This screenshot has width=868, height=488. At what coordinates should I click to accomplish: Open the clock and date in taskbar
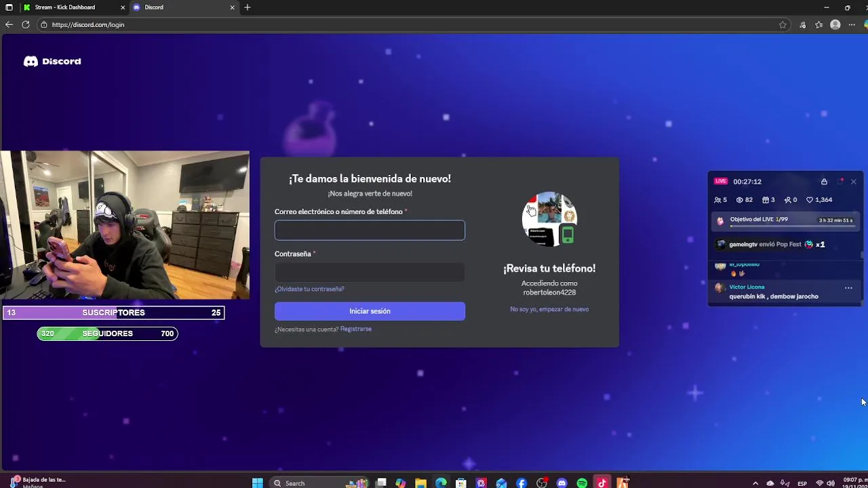[854, 483]
